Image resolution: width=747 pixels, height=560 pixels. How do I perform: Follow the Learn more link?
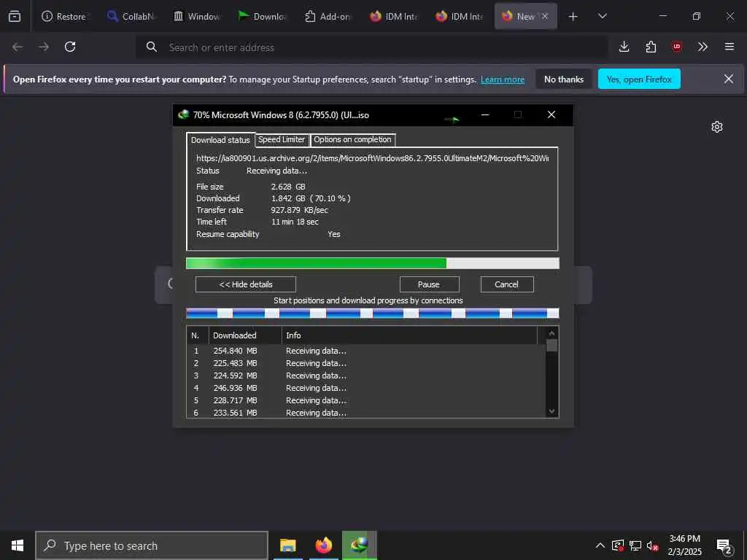coord(502,79)
